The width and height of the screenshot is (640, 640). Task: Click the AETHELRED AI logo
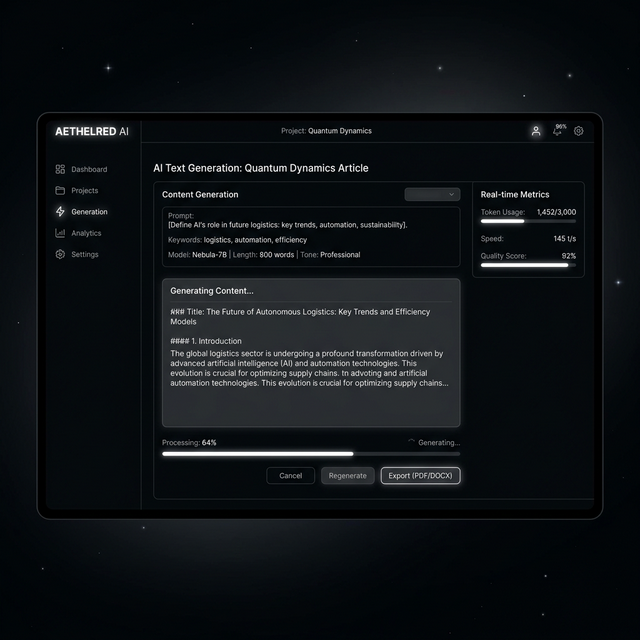[92, 131]
